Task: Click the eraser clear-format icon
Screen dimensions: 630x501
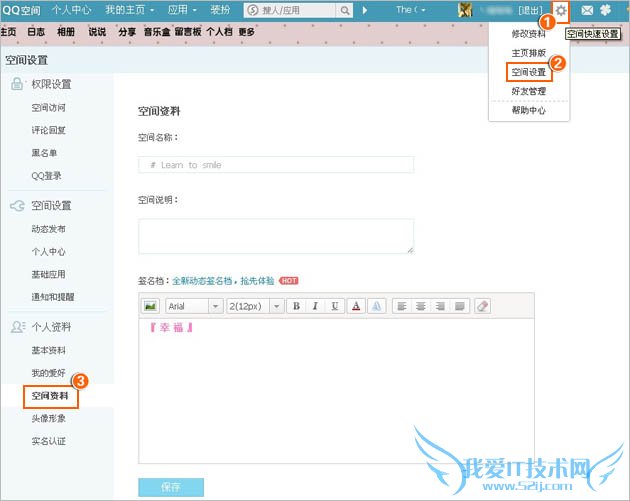Action: [x=482, y=306]
